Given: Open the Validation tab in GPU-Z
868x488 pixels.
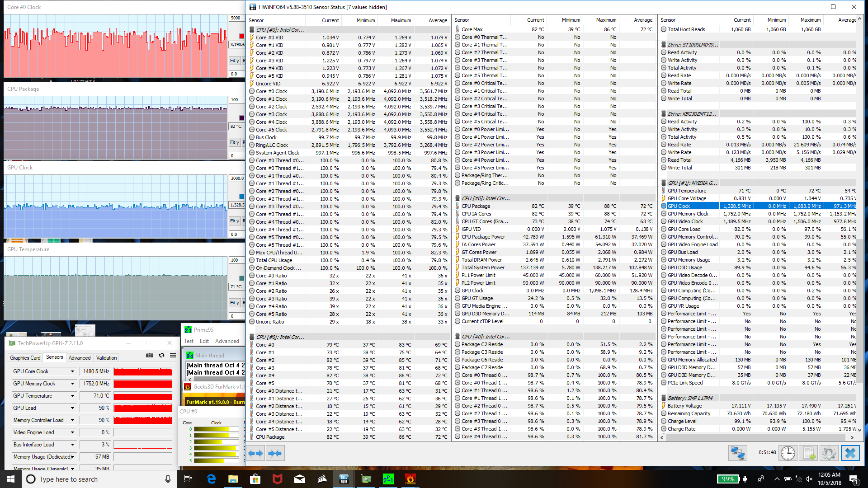Looking at the screenshot, I should click(106, 357).
